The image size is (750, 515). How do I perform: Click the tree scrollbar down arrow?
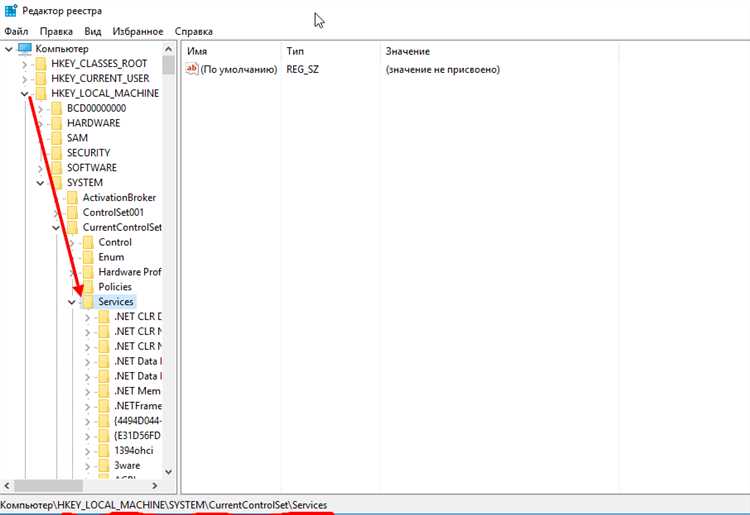pyautogui.click(x=168, y=470)
